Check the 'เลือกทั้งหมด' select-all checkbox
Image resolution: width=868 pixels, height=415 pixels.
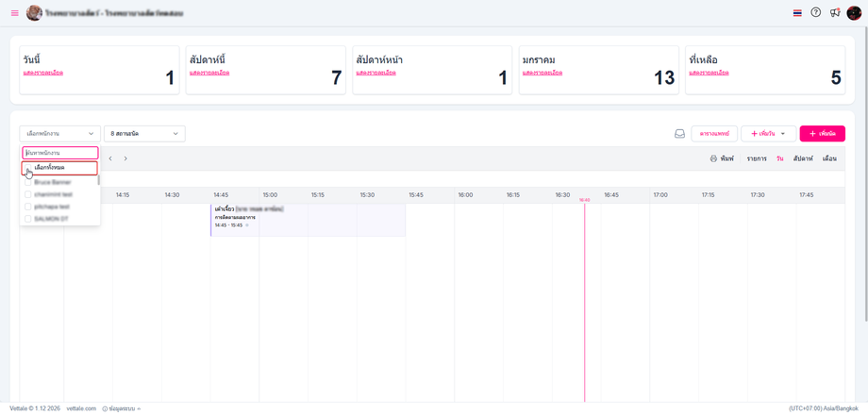[28, 168]
